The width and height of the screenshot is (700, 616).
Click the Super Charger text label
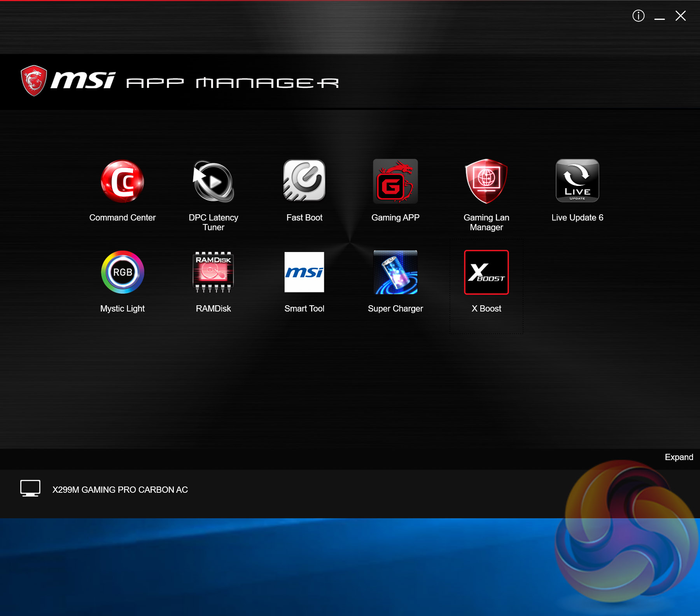tap(395, 309)
